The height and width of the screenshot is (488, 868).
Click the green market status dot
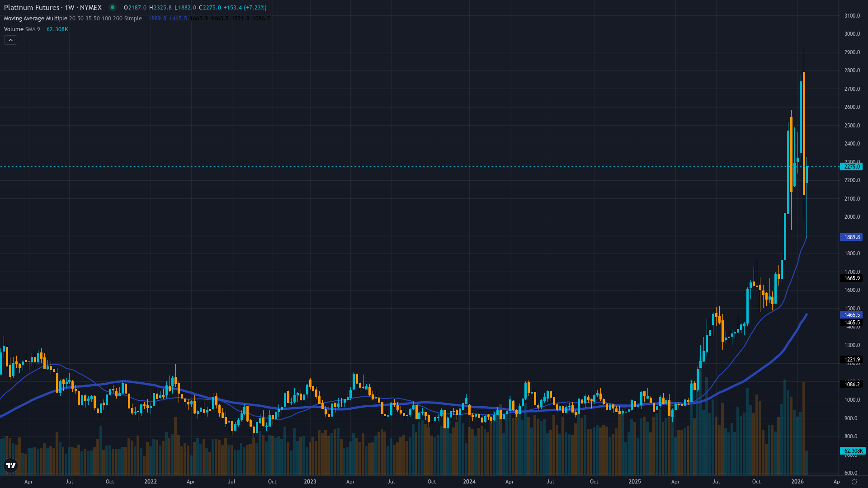point(113,7)
